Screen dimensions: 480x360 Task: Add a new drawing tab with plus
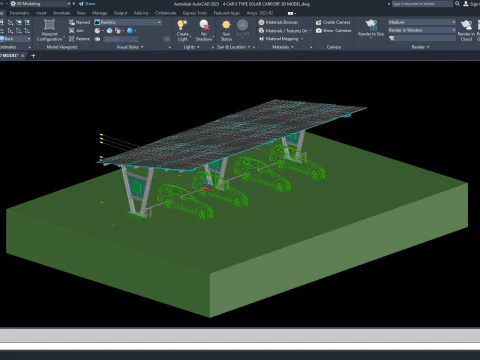pos(33,56)
